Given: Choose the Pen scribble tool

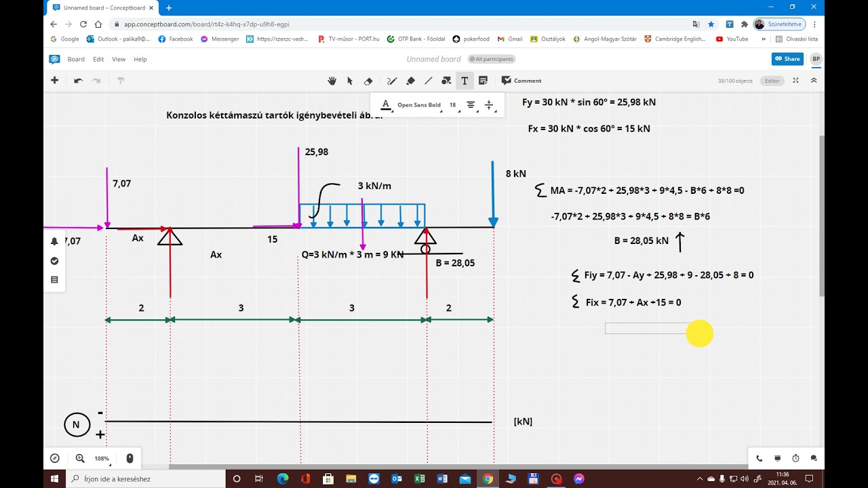Looking at the screenshot, I should (392, 81).
